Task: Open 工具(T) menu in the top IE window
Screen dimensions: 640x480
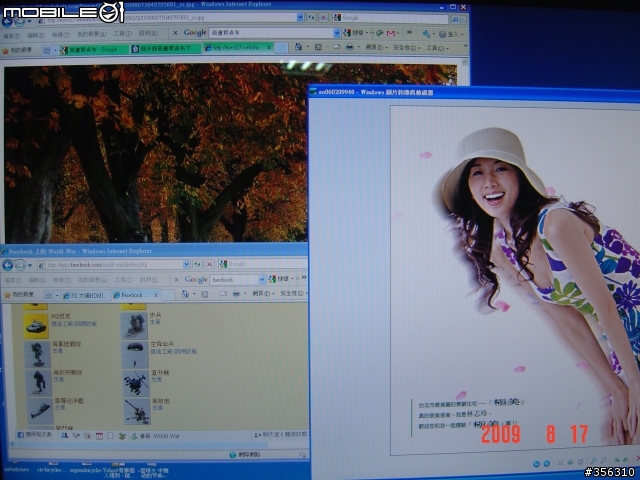Action: (122, 34)
